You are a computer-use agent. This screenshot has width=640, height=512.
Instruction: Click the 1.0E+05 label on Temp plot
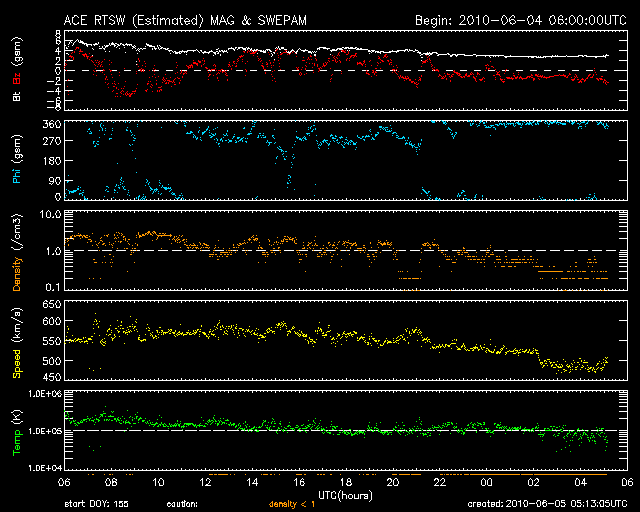pos(45,431)
